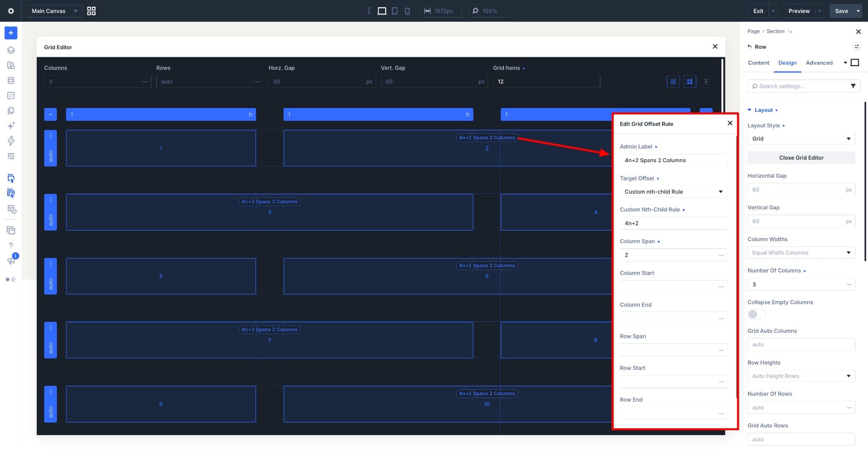Viewport: 868px width, 450px height.
Task: Open the database icon in left sidebar
Action: pyautogui.click(x=11, y=81)
